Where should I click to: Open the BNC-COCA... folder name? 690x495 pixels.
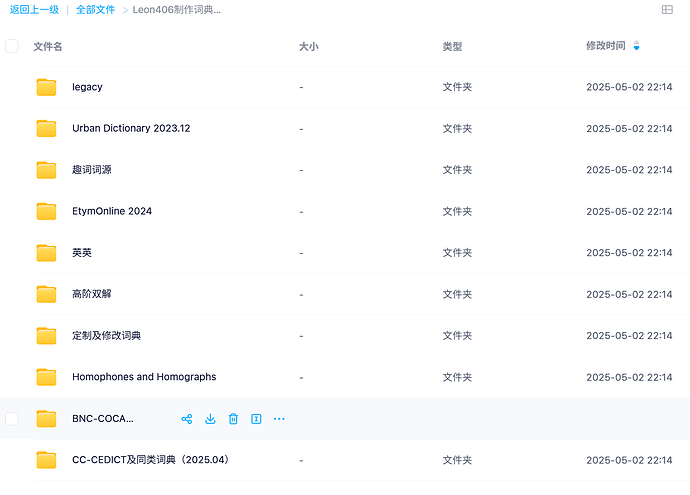coord(103,418)
